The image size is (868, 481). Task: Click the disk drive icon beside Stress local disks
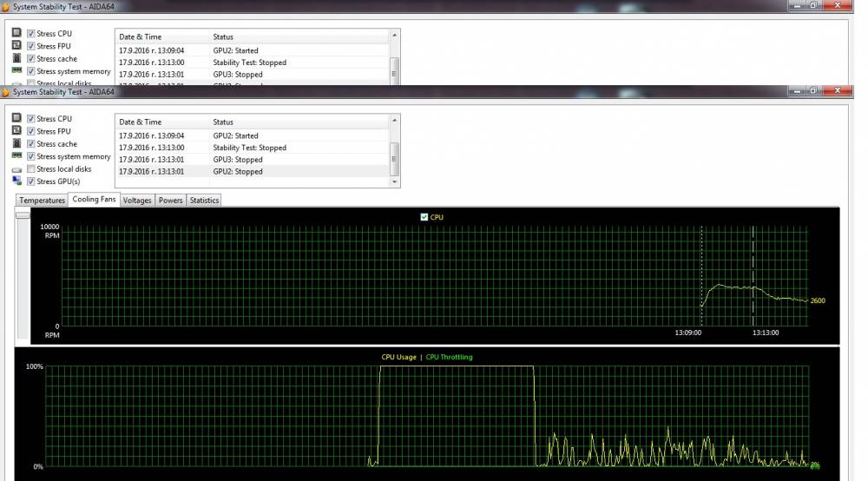(x=16, y=169)
